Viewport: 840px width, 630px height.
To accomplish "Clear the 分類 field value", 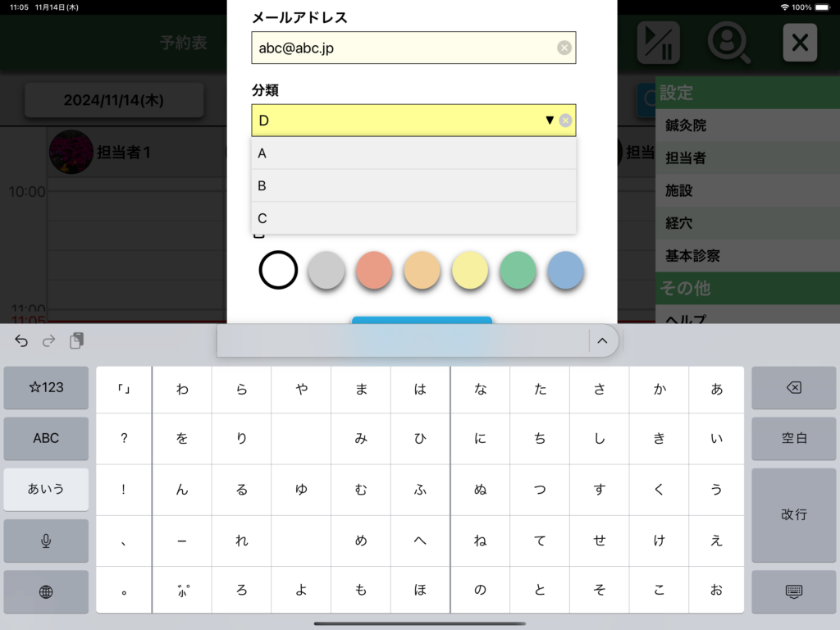I will pos(565,121).
